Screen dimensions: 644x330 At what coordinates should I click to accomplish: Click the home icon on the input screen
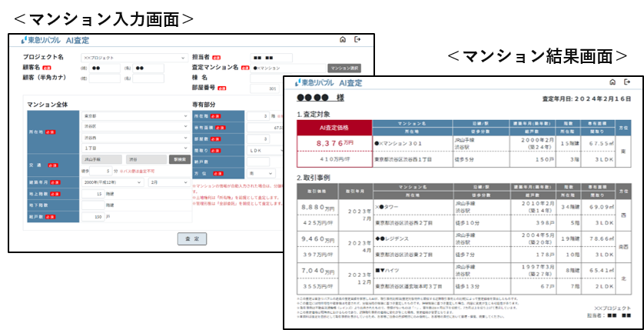click(342, 40)
